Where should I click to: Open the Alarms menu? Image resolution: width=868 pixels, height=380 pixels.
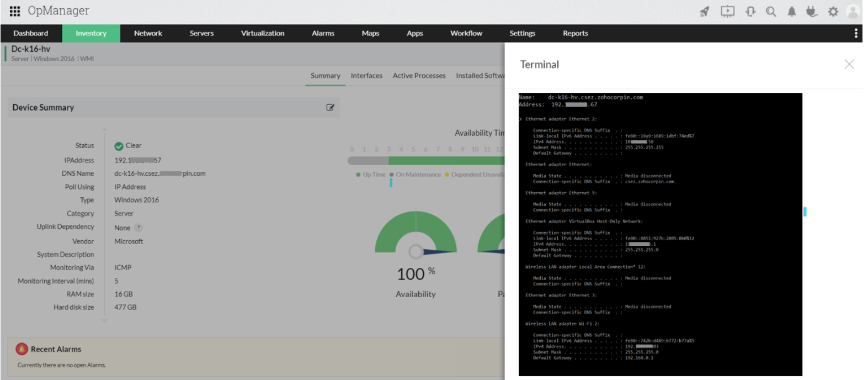coord(323,33)
